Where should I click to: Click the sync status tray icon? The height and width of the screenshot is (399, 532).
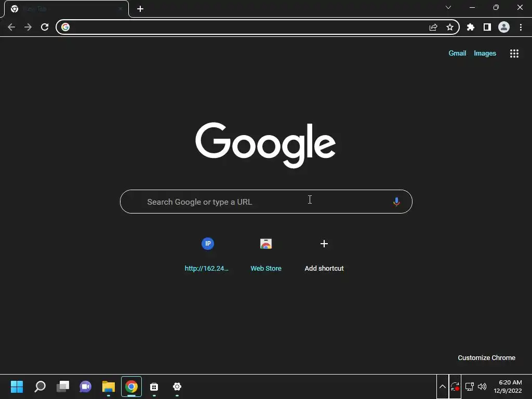click(x=455, y=387)
